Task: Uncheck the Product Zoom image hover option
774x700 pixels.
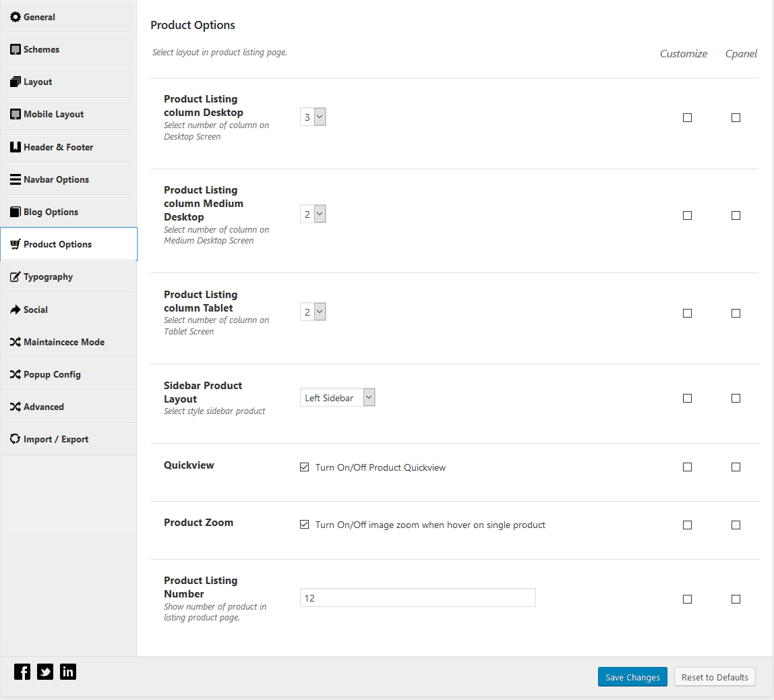Action: coord(305,525)
